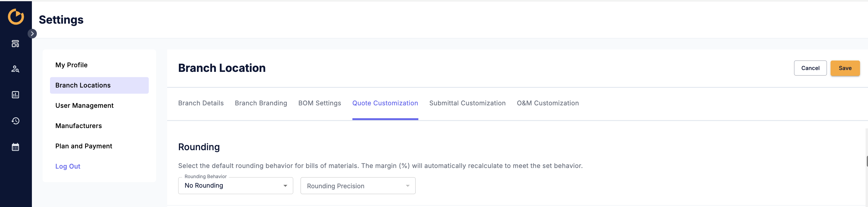Open the Rounding Precision dropdown
Image resolution: width=868 pixels, height=207 pixels.
click(358, 186)
